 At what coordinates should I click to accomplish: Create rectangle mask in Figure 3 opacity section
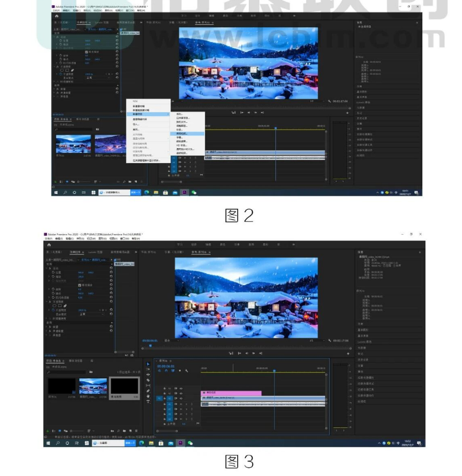pos(60,306)
